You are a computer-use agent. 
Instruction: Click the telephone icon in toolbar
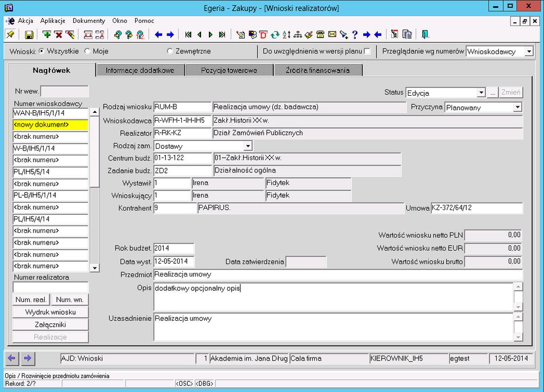(x=320, y=35)
